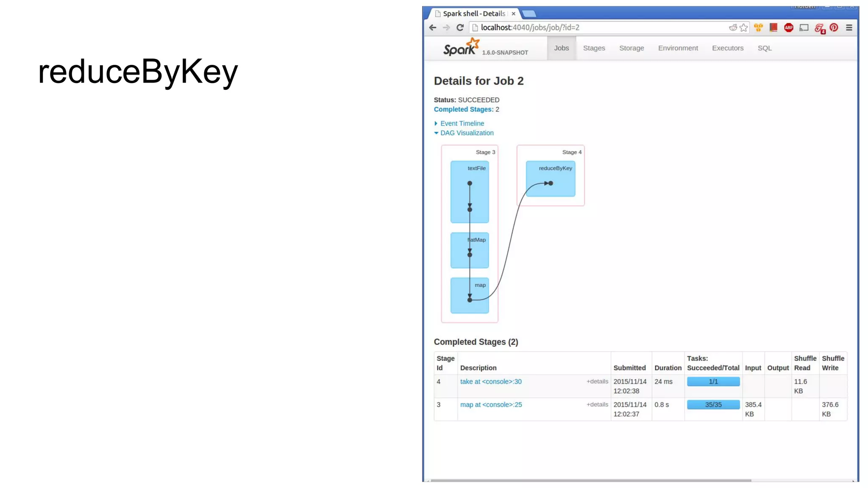Open the Executors tab
The image size is (868, 488).
point(727,48)
